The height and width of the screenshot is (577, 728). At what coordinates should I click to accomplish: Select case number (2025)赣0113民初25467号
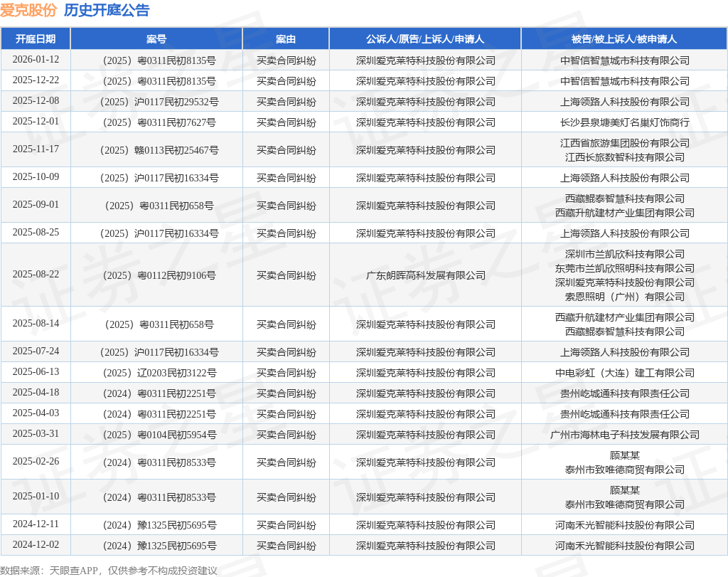[x=159, y=150]
